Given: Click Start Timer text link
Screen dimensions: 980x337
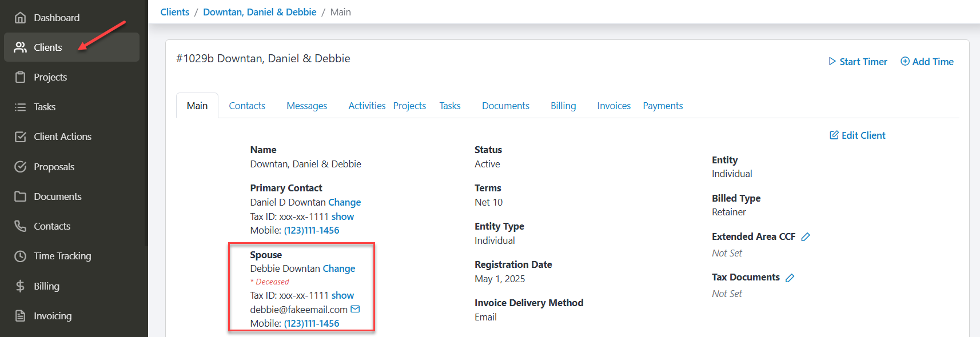Looking at the screenshot, I should 863,62.
